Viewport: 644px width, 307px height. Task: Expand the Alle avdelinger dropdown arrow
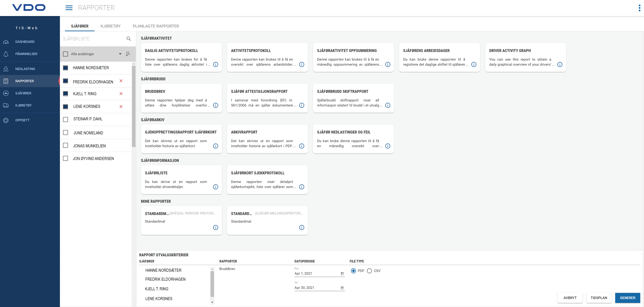[120, 54]
